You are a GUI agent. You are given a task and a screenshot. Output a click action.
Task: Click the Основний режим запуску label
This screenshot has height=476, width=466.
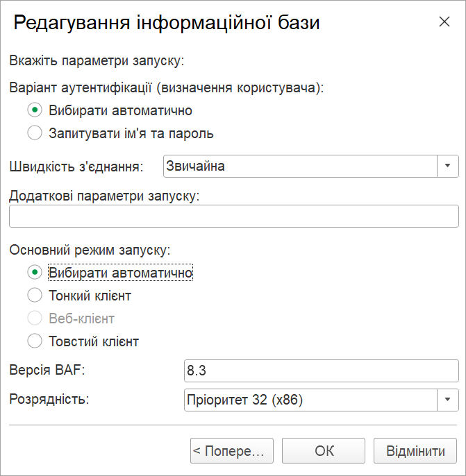pos(90,250)
